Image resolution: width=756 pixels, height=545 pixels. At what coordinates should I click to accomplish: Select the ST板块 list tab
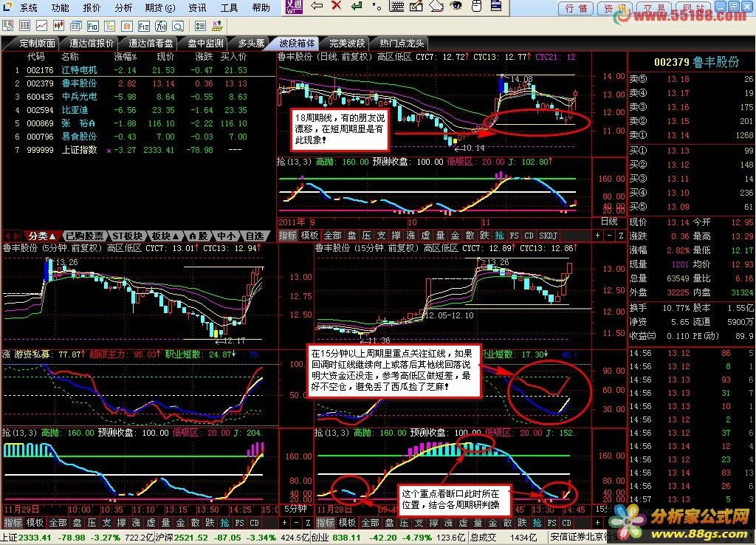127,236
